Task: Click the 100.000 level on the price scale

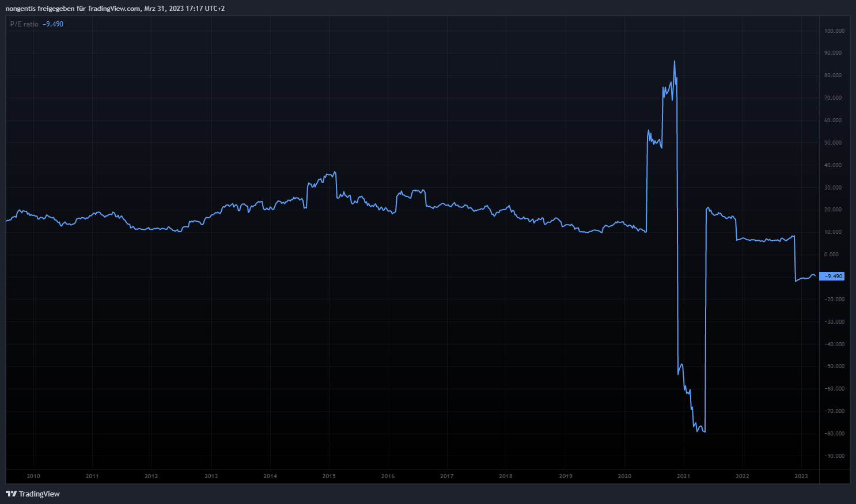Action: (x=834, y=31)
